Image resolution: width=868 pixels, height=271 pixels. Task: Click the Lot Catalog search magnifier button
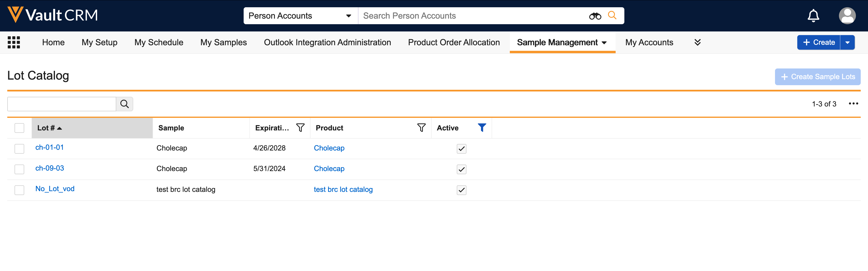(x=124, y=104)
